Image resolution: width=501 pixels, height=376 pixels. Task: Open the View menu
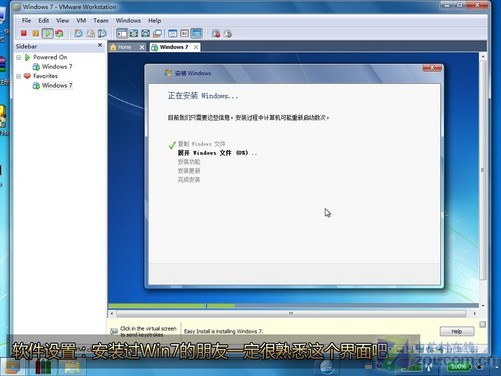pyautogui.click(x=62, y=20)
